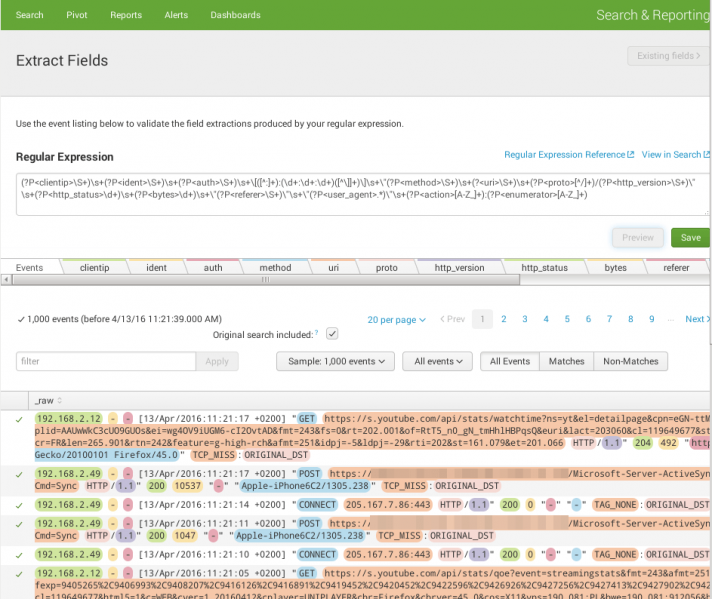Image resolution: width=712 pixels, height=599 pixels.
Task: Open the All events time range dropdown
Action: pyautogui.click(x=437, y=361)
